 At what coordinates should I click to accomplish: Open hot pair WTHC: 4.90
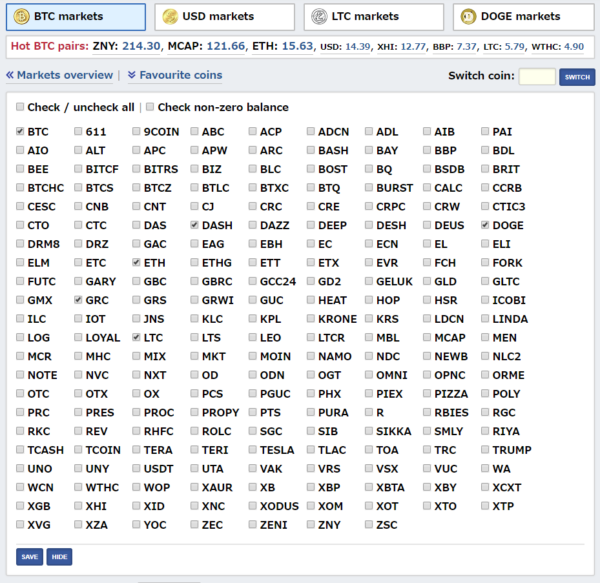pyautogui.click(x=558, y=47)
